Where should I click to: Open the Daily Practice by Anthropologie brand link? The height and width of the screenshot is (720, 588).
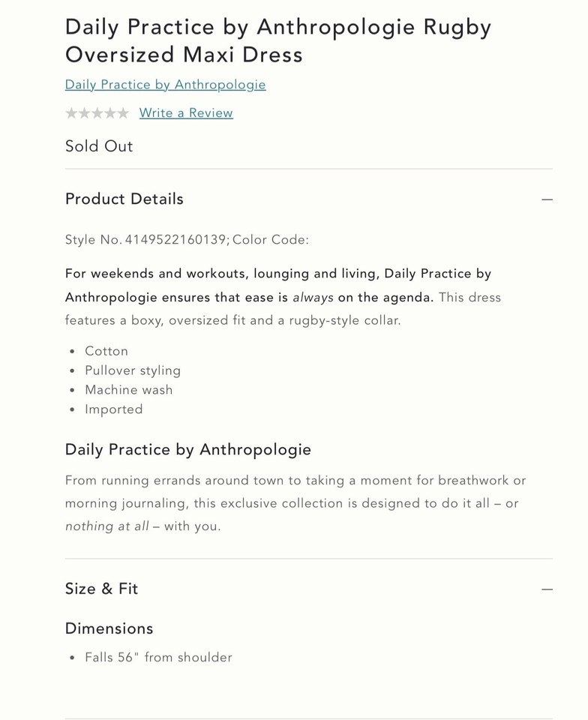(x=165, y=85)
